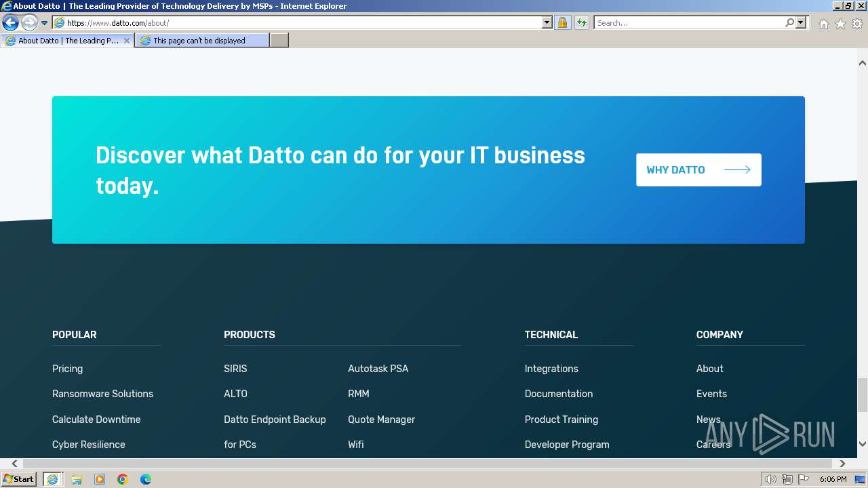Open the Calculate Downtime link

[96, 420]
